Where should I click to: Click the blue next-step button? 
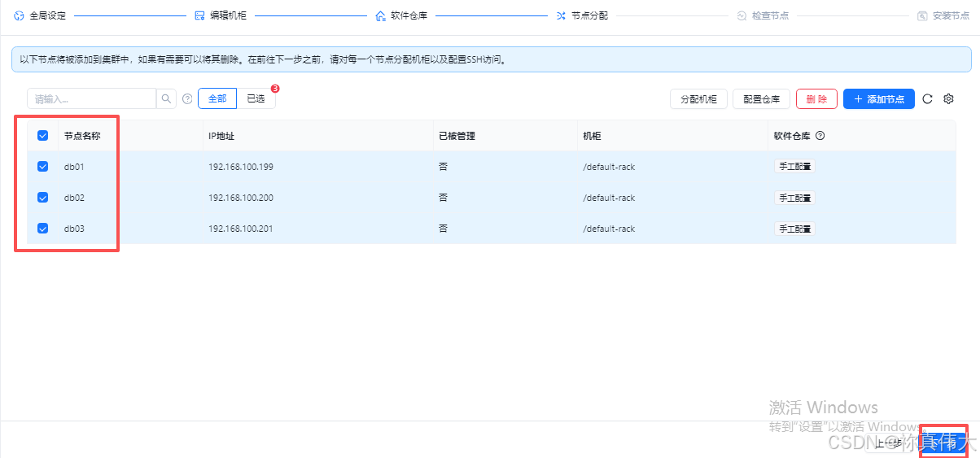click(x=944, y=443)
